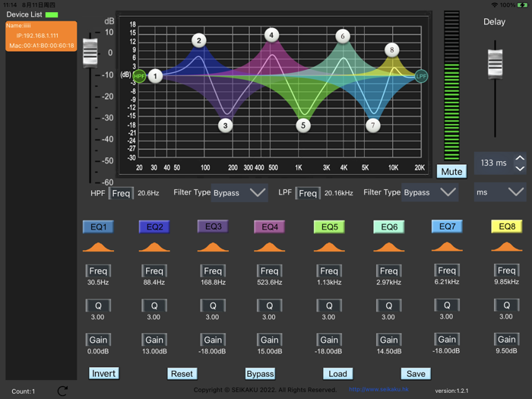532x399 pixels.
Task: Toggle phase Invert button
Action: point(104,374)
